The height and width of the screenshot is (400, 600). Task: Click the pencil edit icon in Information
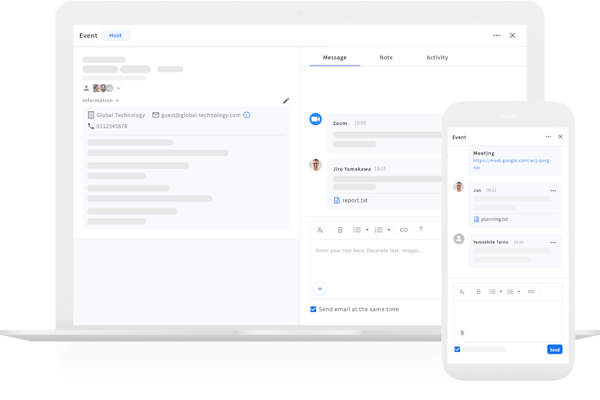[x=286, y=100]
